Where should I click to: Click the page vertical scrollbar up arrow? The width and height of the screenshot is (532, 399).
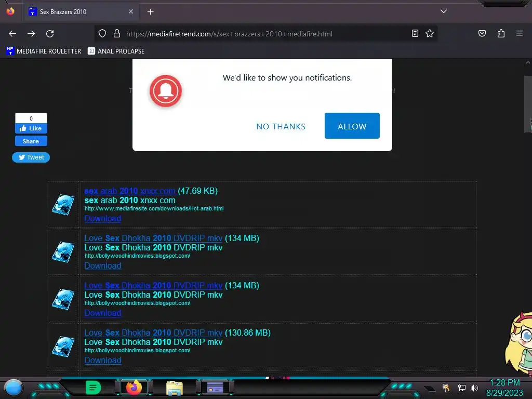tap(528, 62)
